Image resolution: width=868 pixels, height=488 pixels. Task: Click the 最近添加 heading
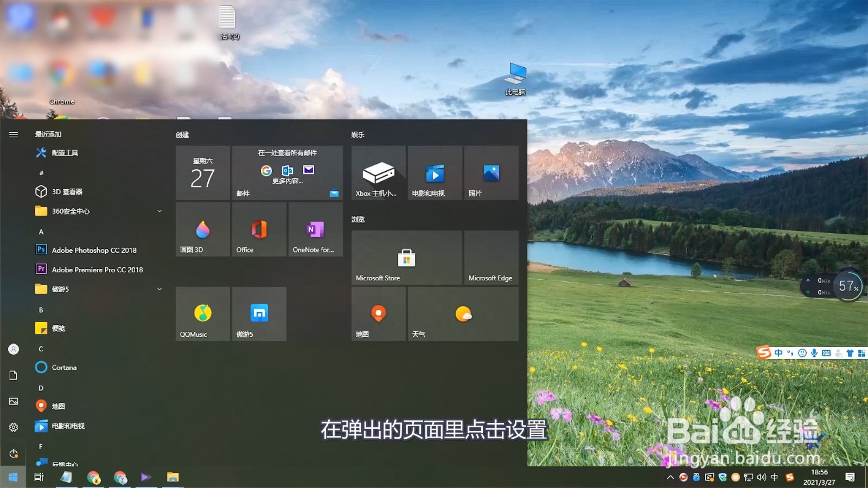click(48, 134)
